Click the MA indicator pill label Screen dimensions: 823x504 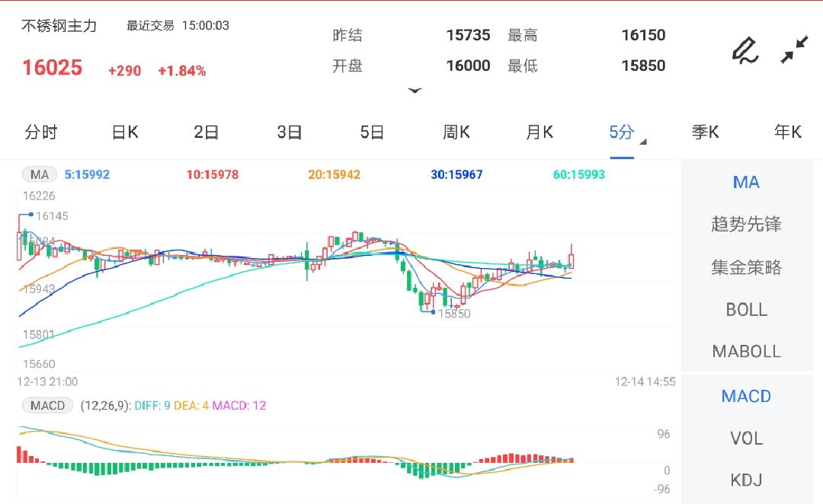point(40,174)
